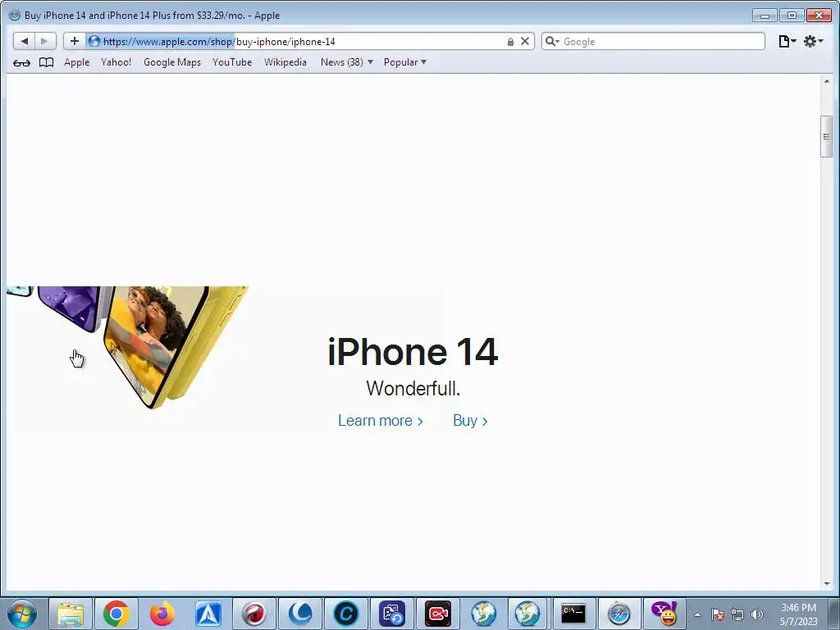The width and height of the screenshot is (840, 630).
Task: Open the blue crescent app in taskbar
Action: point(300,614)
